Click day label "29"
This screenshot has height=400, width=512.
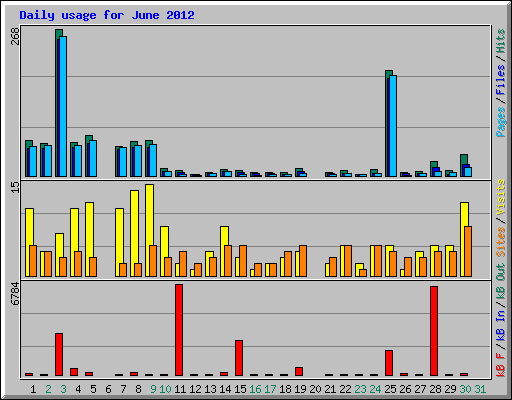coord(450,389)
